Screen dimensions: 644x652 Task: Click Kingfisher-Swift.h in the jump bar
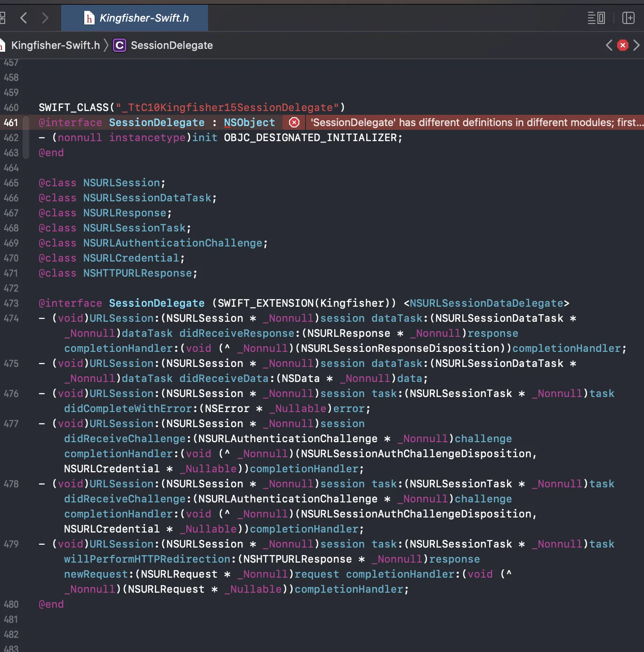(x=55, y=45)
